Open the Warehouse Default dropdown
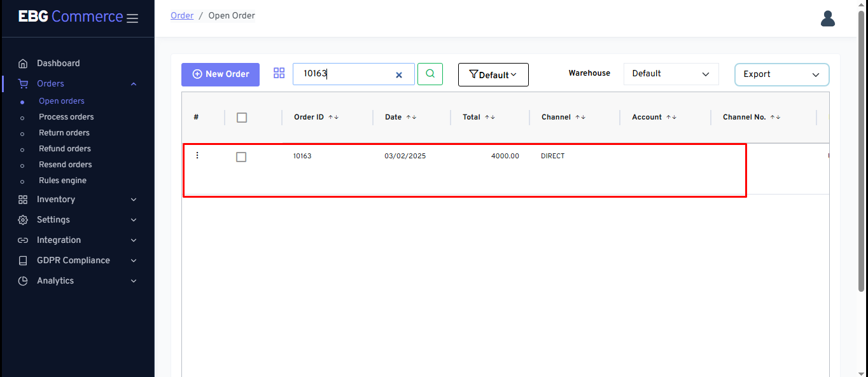The image size is (868, 377). [x=671, y=74]
